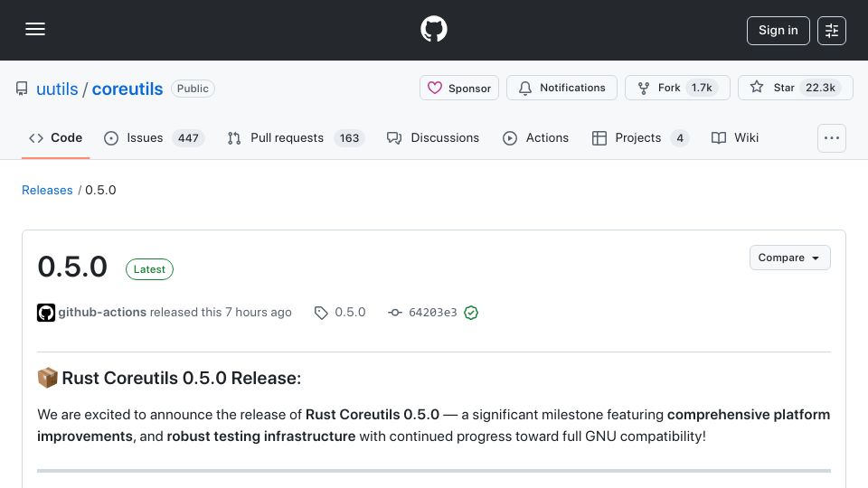Click the package emoji in release heading
868x488 pixels.
(48, 378)
